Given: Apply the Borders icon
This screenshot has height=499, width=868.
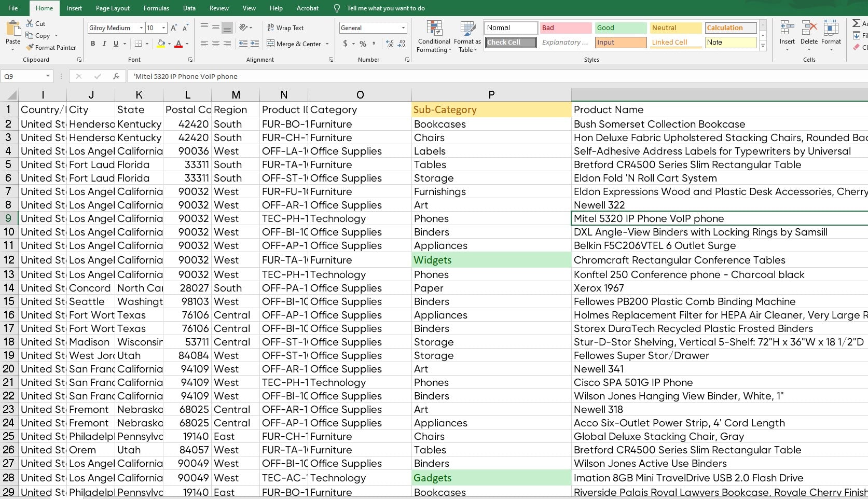Looking at the screenshot, I should [138, 44].
